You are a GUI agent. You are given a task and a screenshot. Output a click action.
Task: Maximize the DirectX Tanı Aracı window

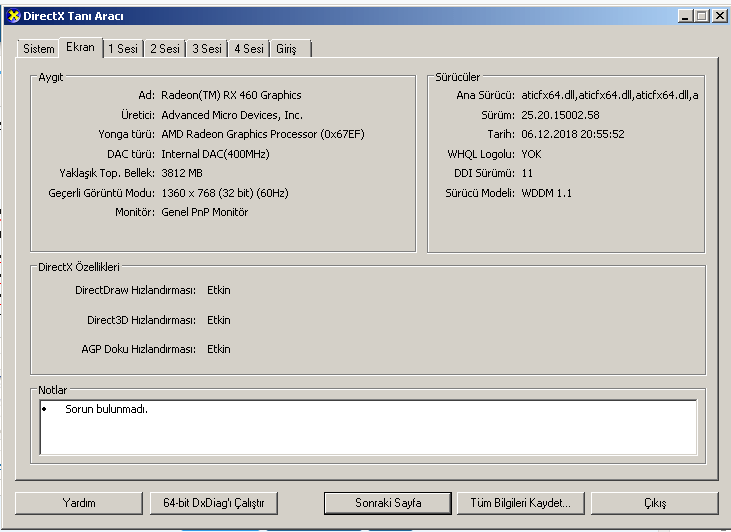701,16
